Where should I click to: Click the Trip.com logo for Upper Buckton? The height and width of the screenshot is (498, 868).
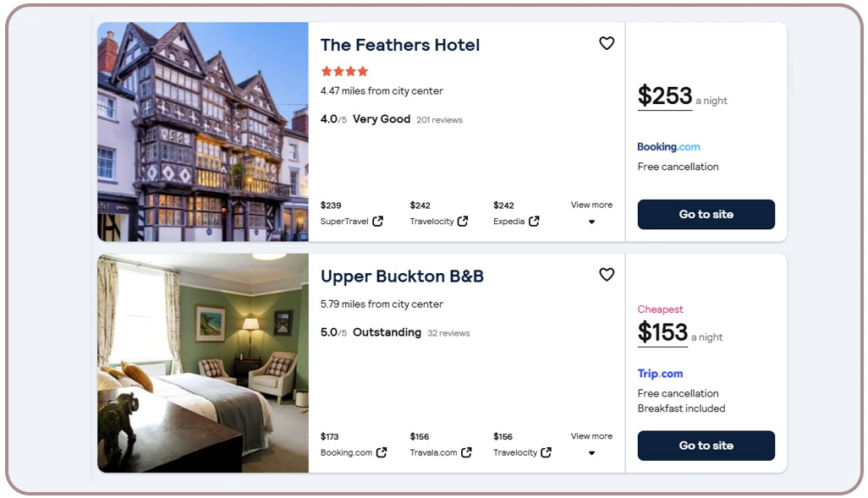pyautogui.click(x=660, y=374)
